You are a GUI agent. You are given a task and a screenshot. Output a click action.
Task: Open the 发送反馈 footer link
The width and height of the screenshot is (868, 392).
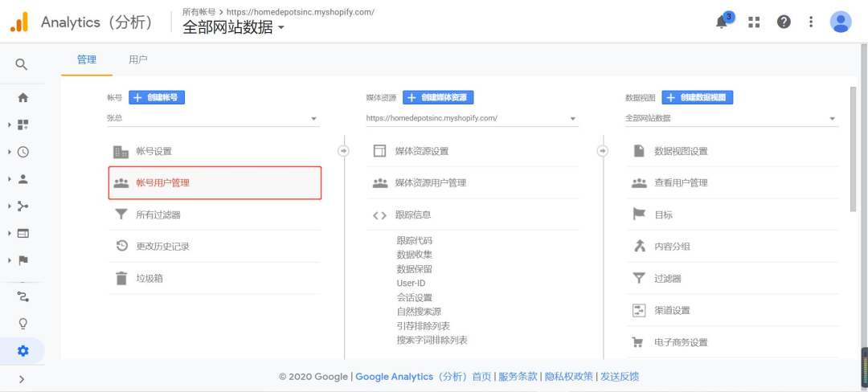pos(620,377)
